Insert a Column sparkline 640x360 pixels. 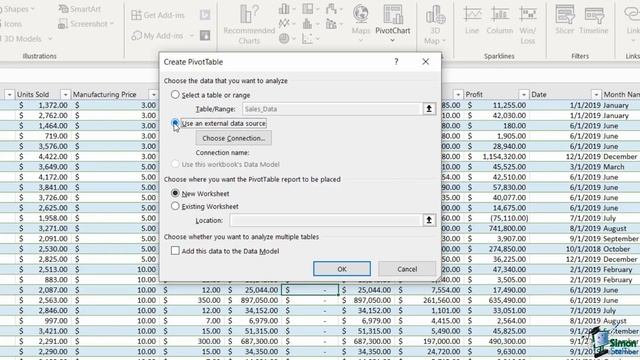499,20
